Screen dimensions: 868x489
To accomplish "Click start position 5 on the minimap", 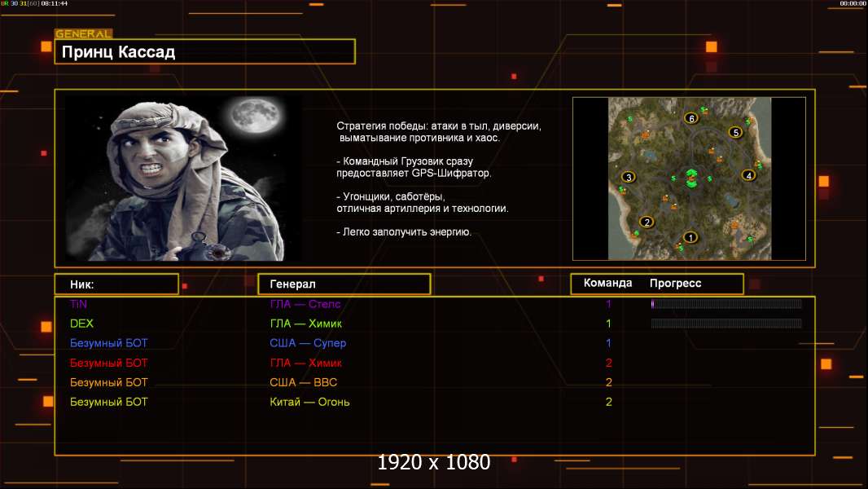I will [x=735, y=132].
